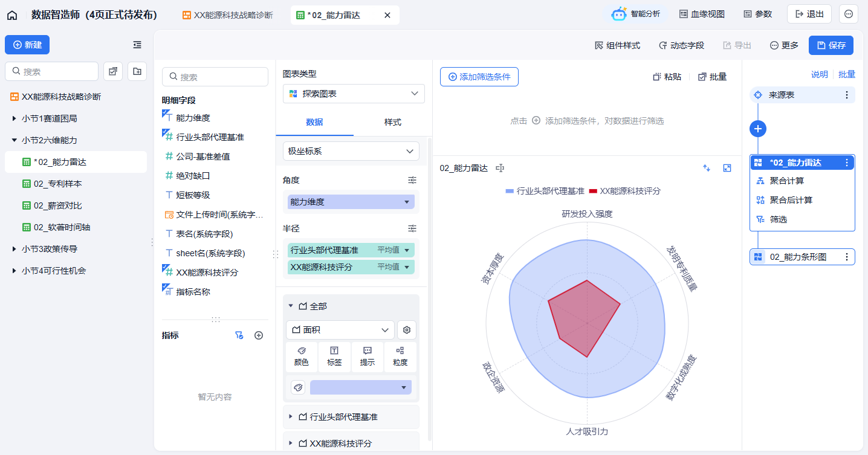Image resolution: width=868 pixels, height=455 pixels.
Task: Open the 智能分析 robot assistant
Action: coord(636,14)
